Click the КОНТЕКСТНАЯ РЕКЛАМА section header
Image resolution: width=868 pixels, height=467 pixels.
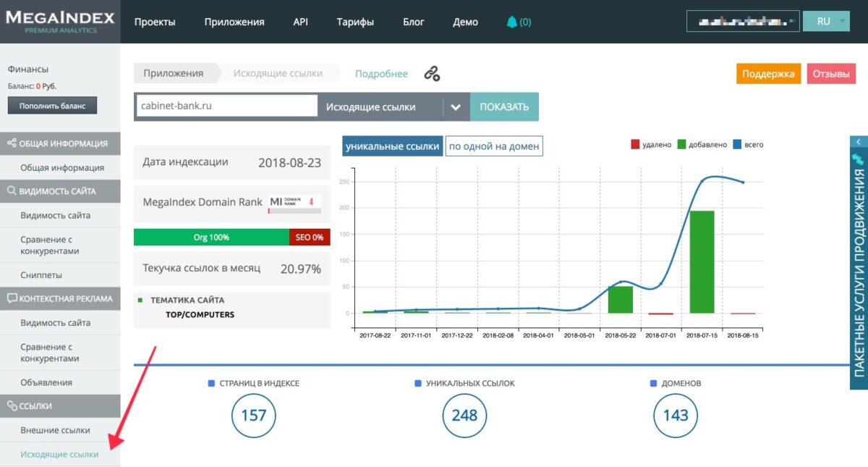click(60, 298)
